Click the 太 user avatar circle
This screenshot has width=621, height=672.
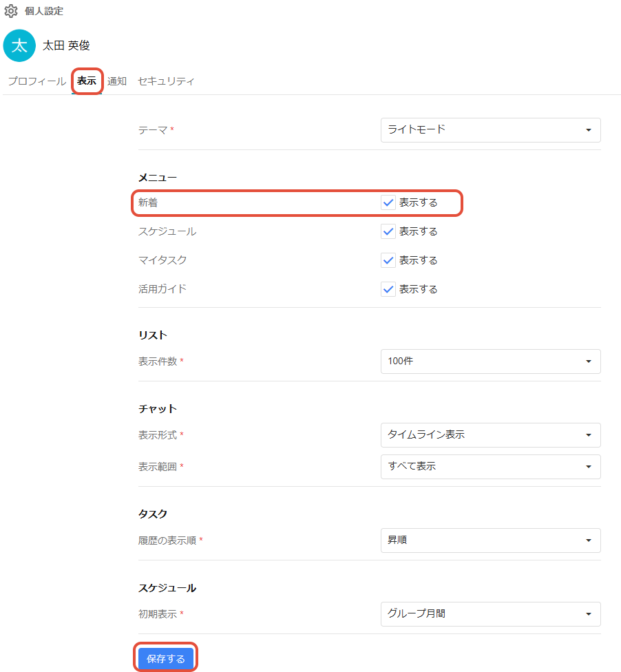point(19,45)
